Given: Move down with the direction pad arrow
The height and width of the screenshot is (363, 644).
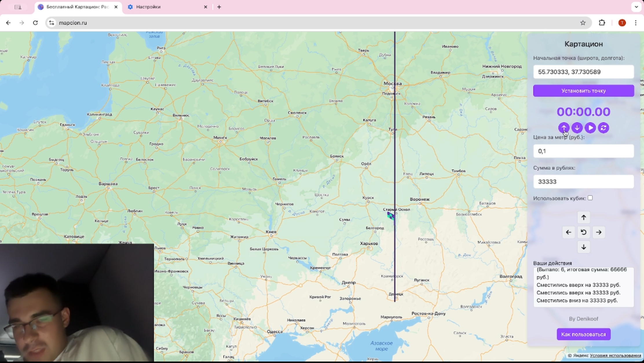Looking at the screenshot, I should point(583,247).
